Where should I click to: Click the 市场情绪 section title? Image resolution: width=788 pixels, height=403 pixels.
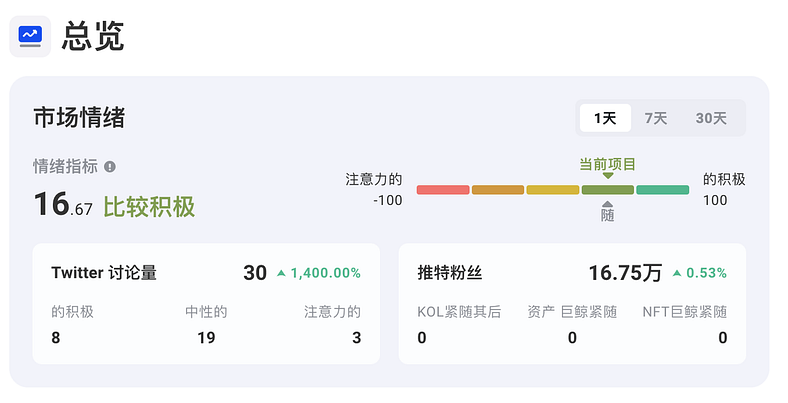coord(79,118)
